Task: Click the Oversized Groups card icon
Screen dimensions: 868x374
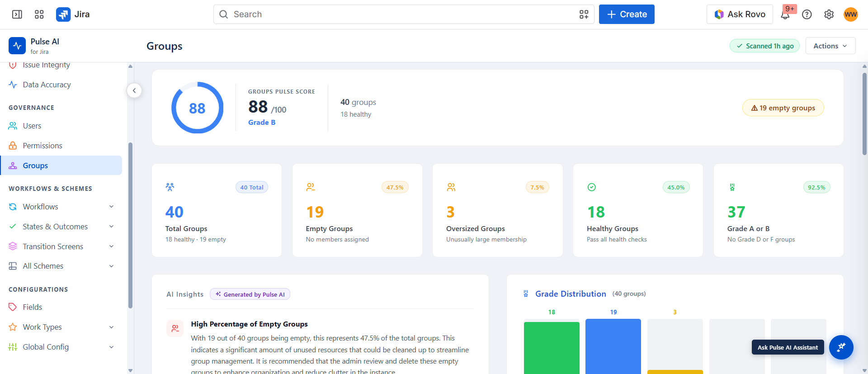Action: (451, 187)
